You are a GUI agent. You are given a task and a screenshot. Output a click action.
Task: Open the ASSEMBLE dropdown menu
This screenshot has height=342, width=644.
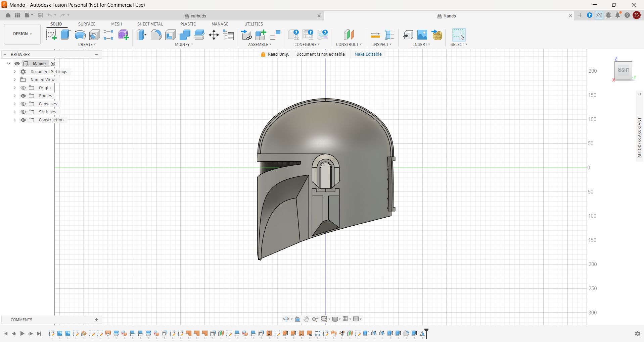tap(260, 45)
